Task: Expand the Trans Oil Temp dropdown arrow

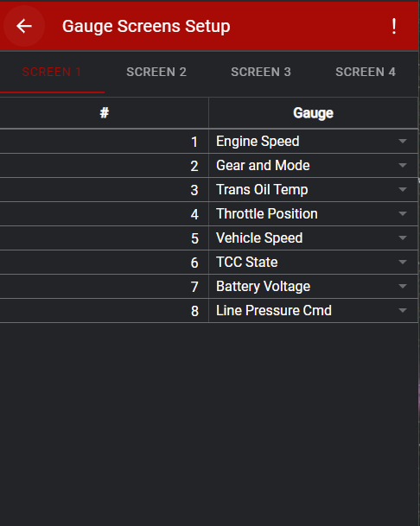Action: (x=403, y=189)
